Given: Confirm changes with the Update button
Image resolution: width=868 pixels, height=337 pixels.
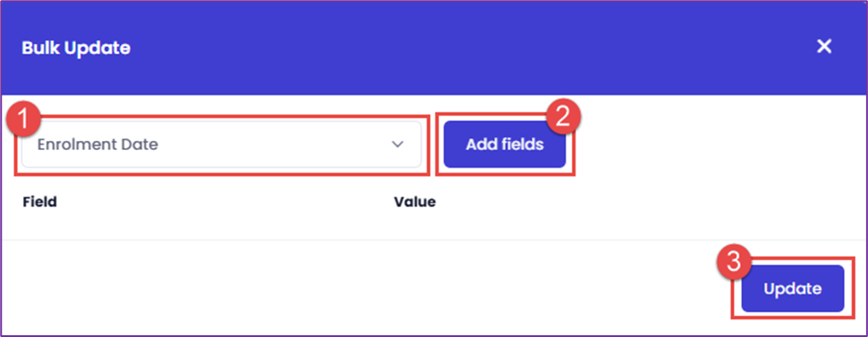Looking at the screenshot, I should pyautogui.click(x=793, y=289).
